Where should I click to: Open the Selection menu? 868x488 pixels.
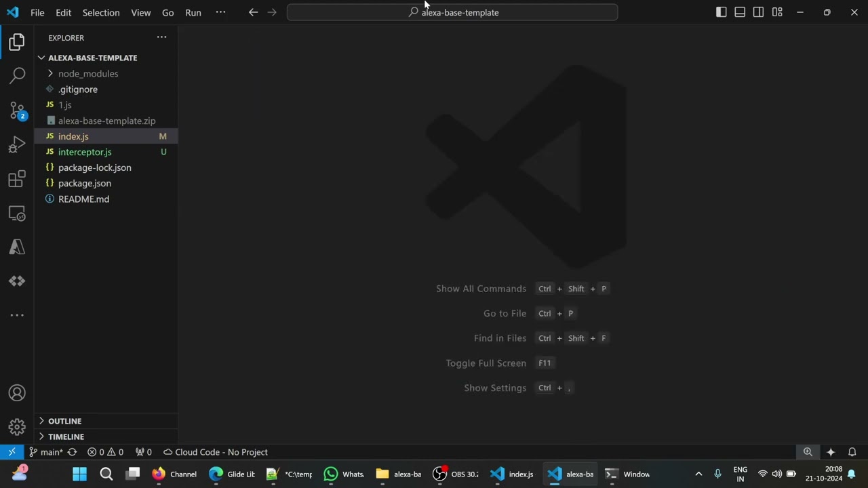(101, 12)
